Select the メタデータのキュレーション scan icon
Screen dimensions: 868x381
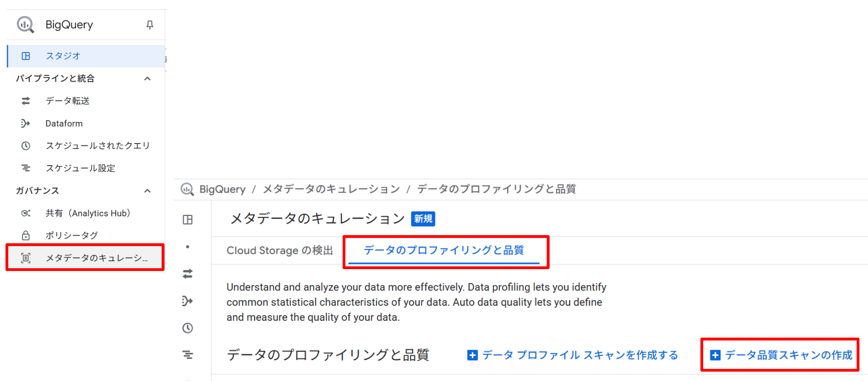pyautogui.click(x=26, y=258)
